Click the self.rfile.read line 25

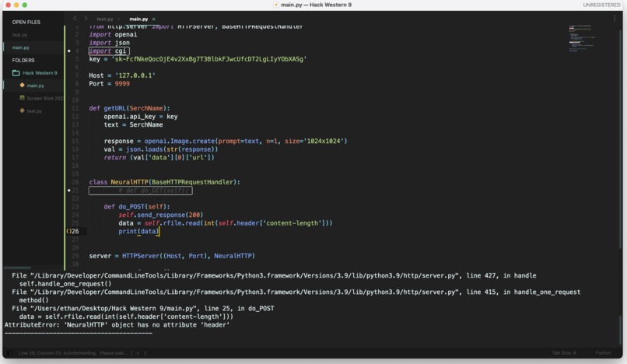click(226, 223)
